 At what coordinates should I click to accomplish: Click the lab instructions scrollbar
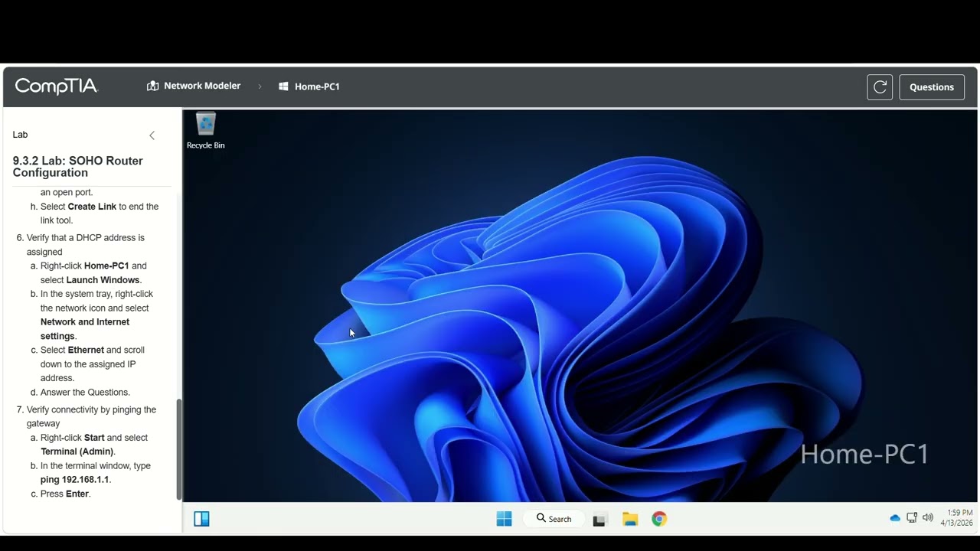[179, 450]
